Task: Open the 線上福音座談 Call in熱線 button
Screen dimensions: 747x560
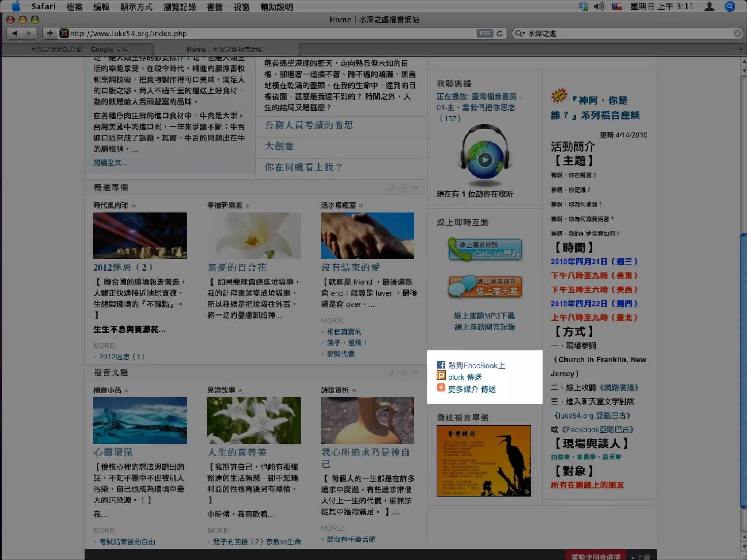Action: (485, 249)
